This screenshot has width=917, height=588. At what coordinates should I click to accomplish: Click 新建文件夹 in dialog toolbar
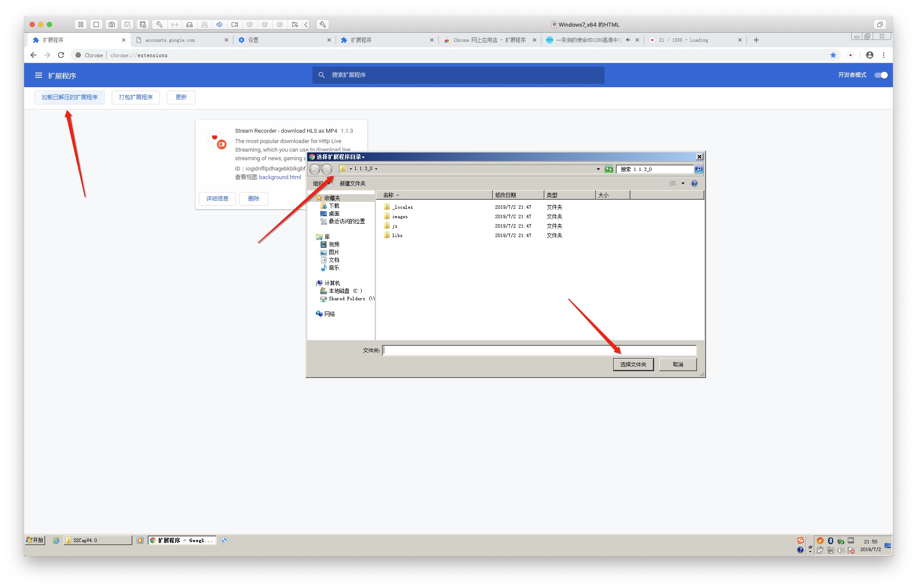click(352, 183)
